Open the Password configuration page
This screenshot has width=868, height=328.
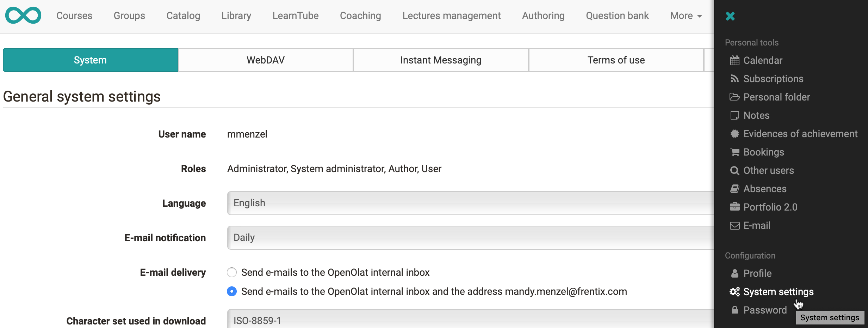coord(765,310)
